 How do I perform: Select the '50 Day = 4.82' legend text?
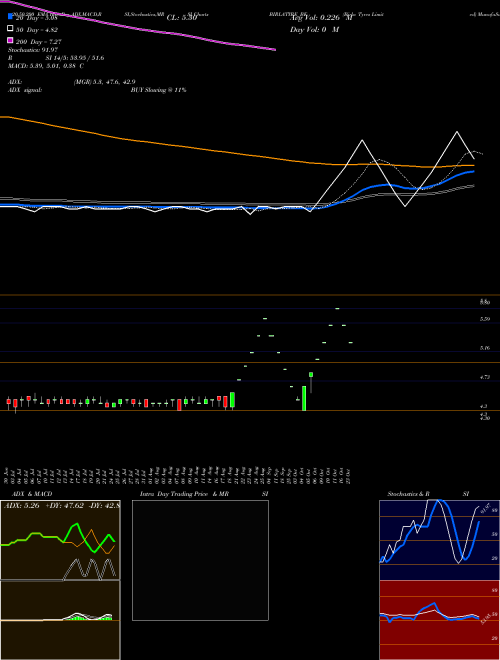click(36, 29)
